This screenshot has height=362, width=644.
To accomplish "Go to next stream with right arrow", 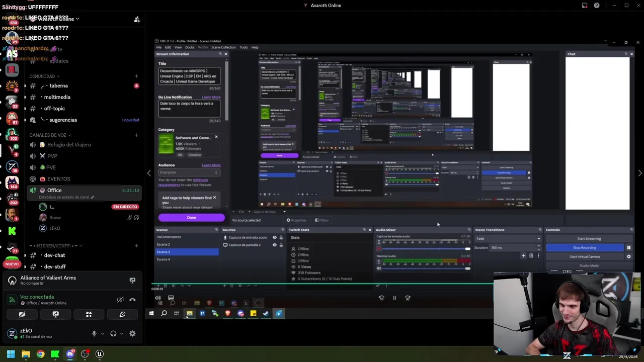I will pyautogui.click(x=639, y=173).
